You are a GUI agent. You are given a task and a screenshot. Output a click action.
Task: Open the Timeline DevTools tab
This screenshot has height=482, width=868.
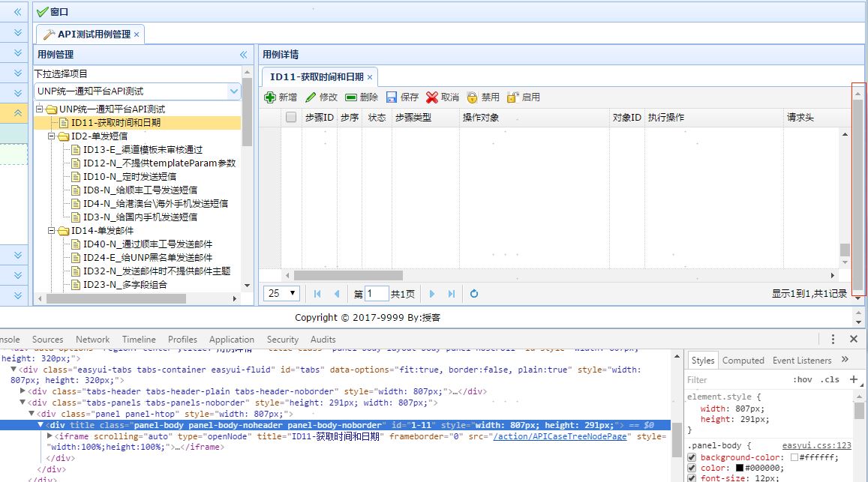[x=138, y=340]
